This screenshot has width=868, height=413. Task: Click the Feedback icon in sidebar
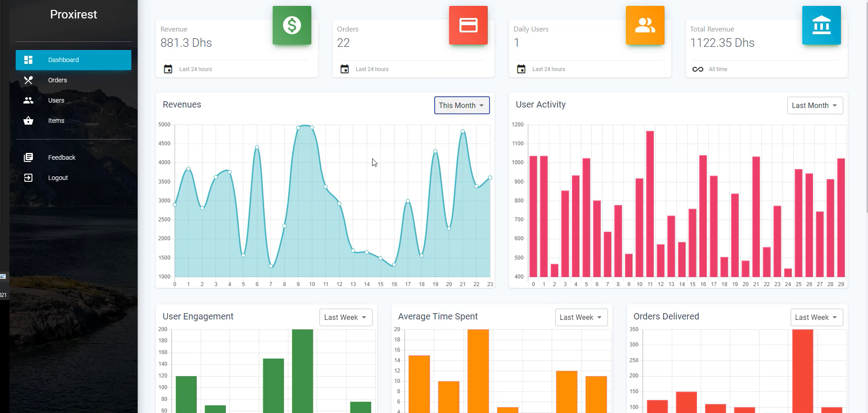click(x=28, y=157)
